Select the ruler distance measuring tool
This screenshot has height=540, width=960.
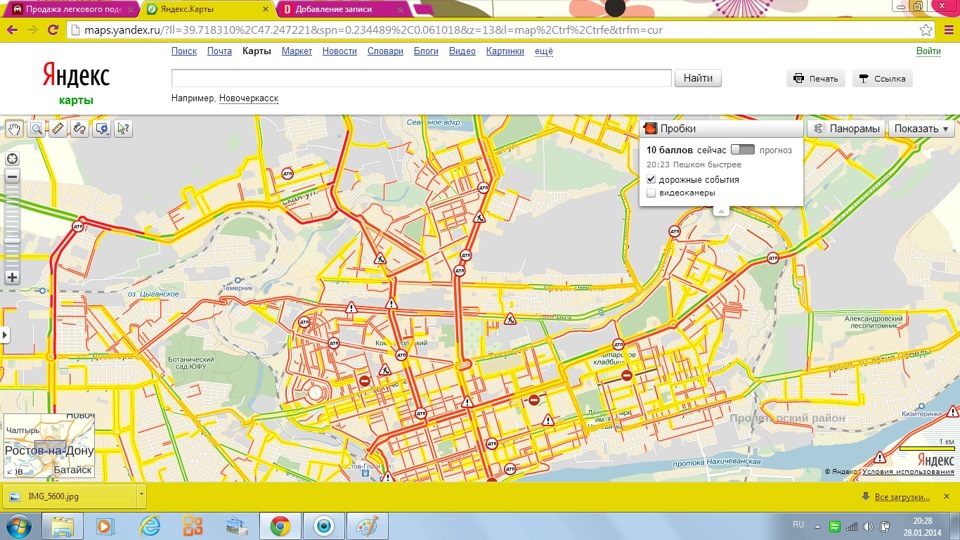58,129
